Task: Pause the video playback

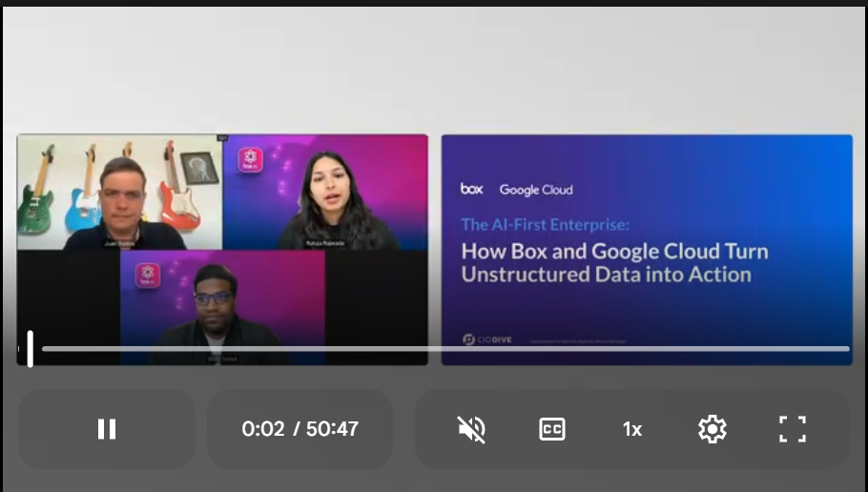Action: point(107,429)
